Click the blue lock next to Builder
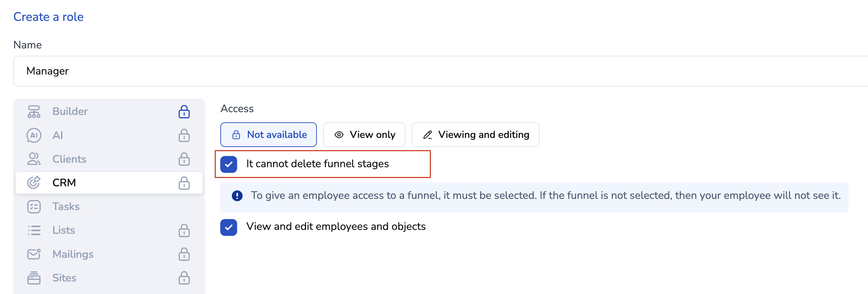The height and width of the screenshot is (294, 868). (184, 112)
